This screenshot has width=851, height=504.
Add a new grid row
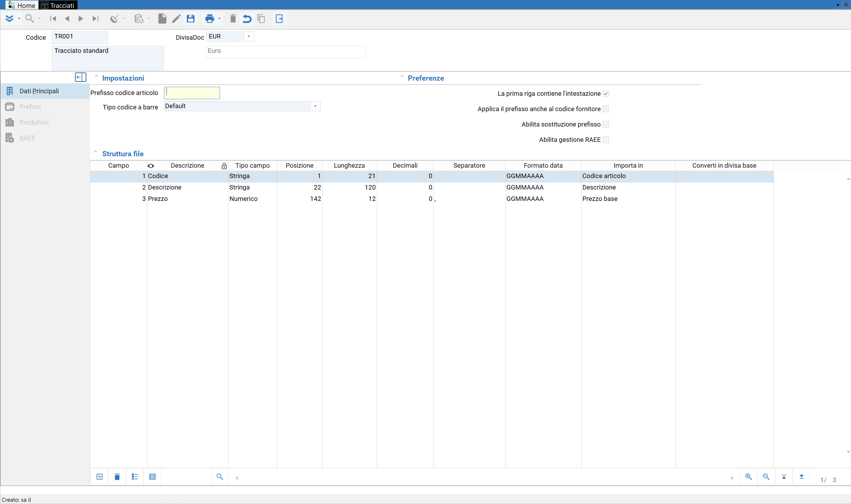coord(100,477)
